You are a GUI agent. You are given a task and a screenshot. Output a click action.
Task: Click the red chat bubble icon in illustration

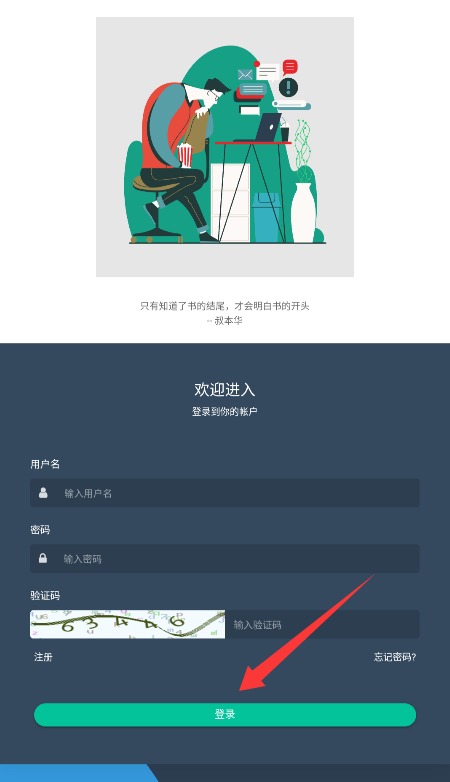click(290, 67)
